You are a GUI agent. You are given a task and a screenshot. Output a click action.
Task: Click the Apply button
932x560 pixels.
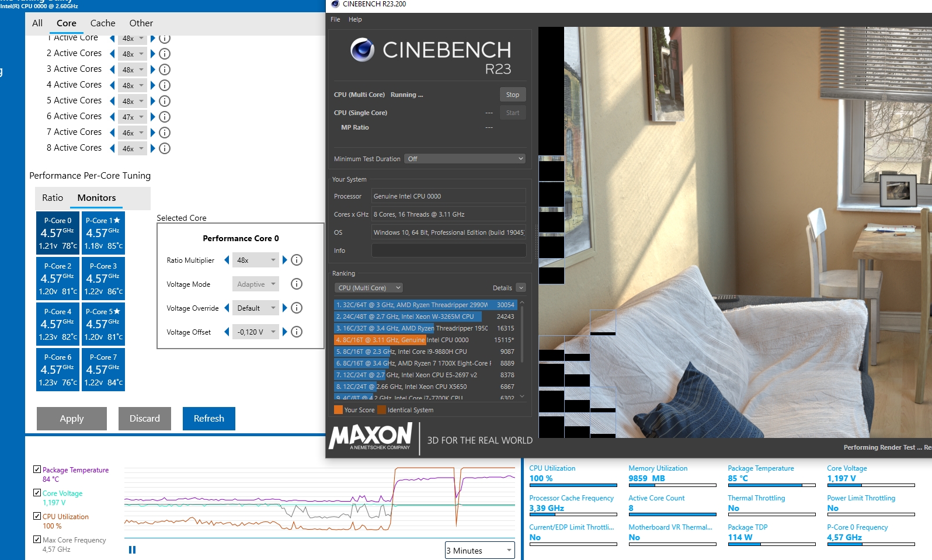72,419
